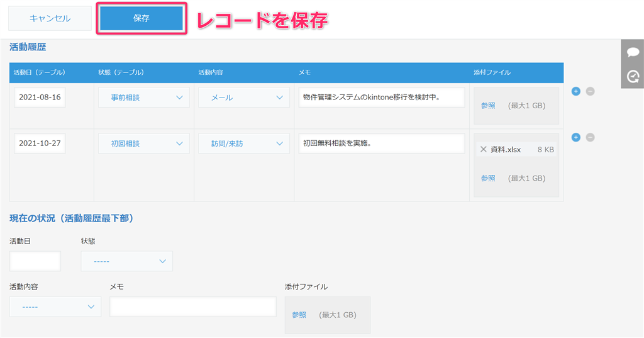Click the 資料.xlsx file name

pyautogui.click(x=506, y=150)
